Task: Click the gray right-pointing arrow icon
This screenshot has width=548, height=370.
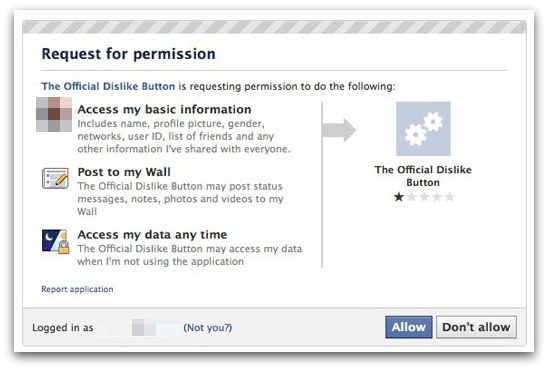Action: coord(339,130)
